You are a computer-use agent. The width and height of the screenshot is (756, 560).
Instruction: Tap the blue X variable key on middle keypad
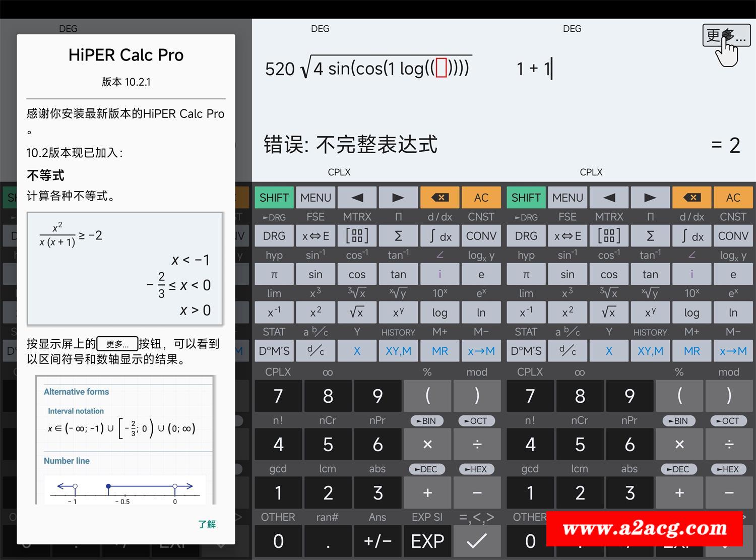pyautogui.click(x=357, y=351)
